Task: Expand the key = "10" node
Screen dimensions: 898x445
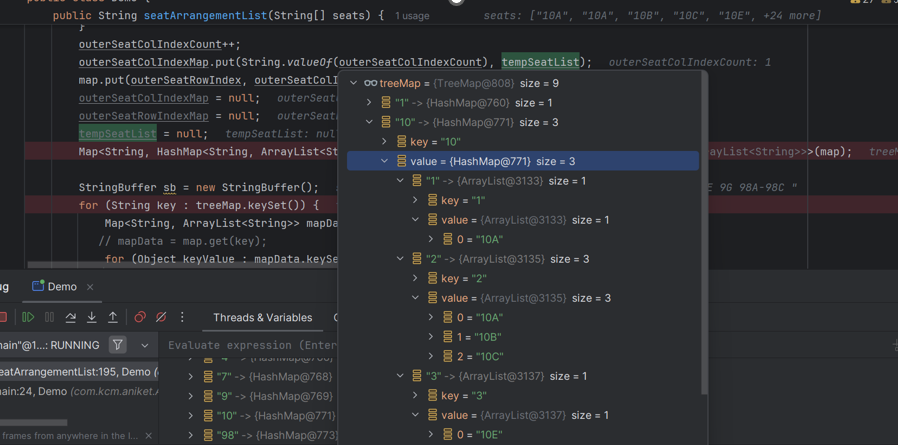Action: 385,142
